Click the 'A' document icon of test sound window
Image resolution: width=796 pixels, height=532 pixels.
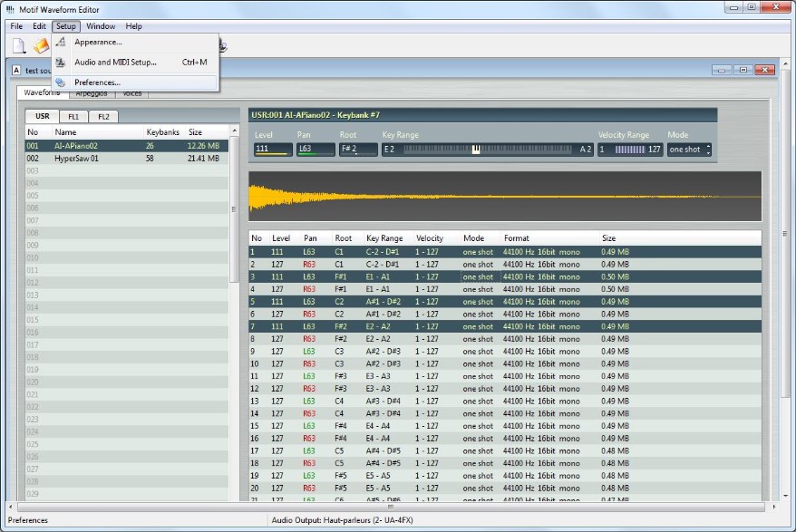coord(16,70)
